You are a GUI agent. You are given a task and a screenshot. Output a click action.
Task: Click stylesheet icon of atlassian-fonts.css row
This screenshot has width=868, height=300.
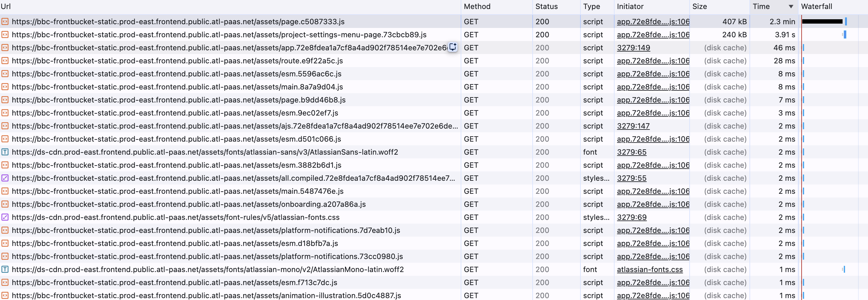5,217
